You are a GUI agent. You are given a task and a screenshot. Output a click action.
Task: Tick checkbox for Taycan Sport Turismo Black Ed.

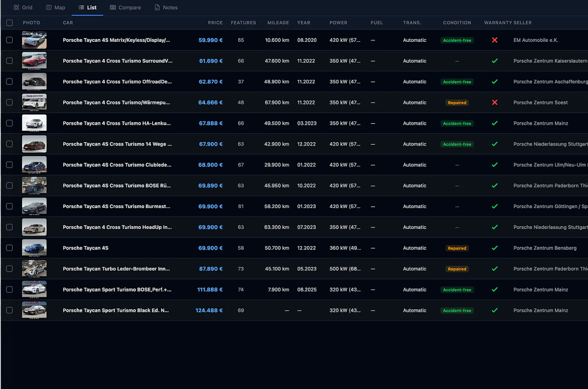10,310
